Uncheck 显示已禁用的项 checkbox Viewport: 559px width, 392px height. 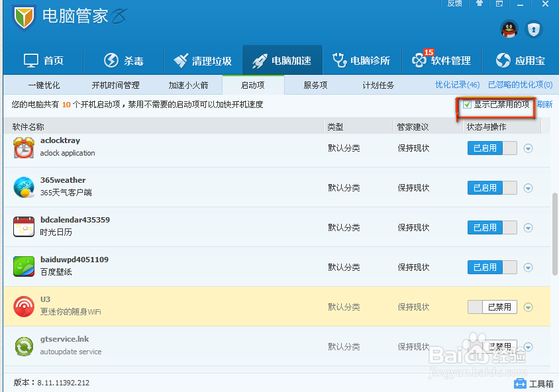click(x=467, y=105)
